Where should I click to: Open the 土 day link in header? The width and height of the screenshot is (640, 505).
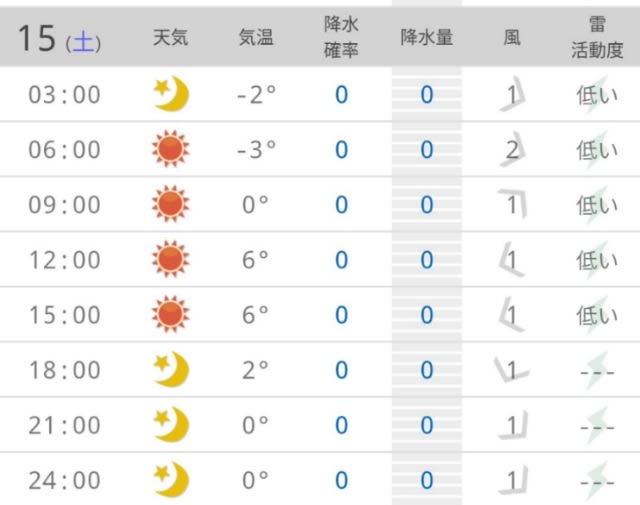[83, 42]
